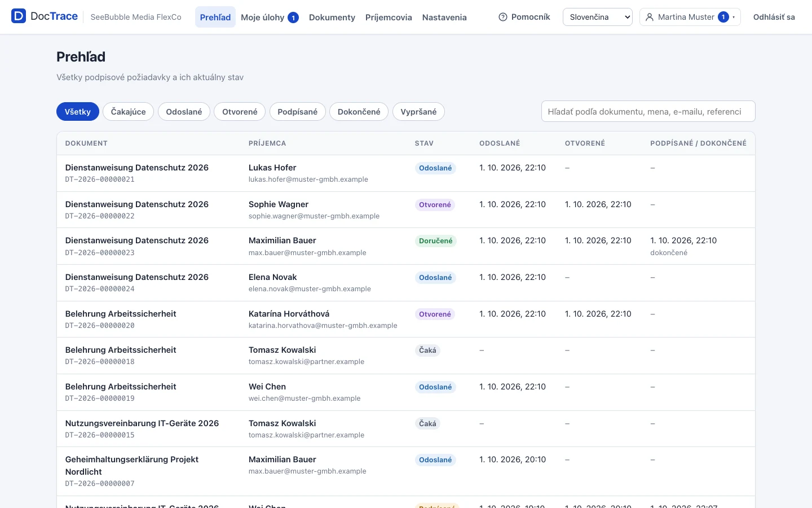The image size is (812, 508).
Task: Click the Doručené status badge for Maximilian Bauer
Action: click(x=436, y=241)
